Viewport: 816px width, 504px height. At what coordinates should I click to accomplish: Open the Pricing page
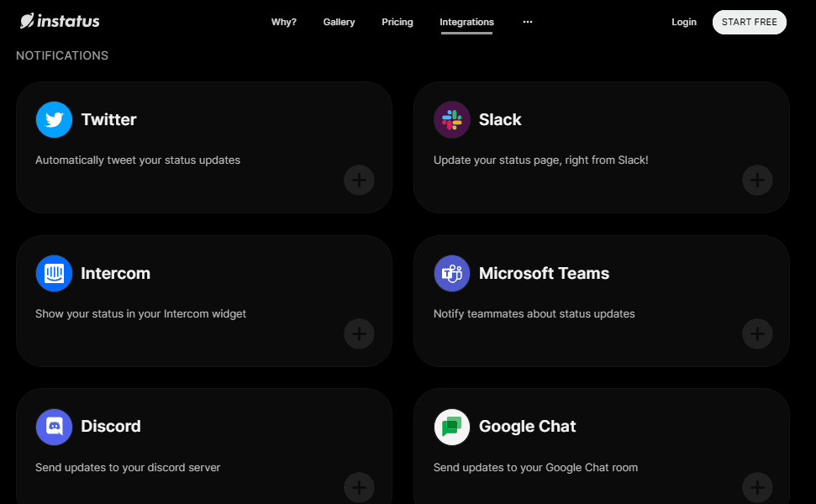pos(397,22)
